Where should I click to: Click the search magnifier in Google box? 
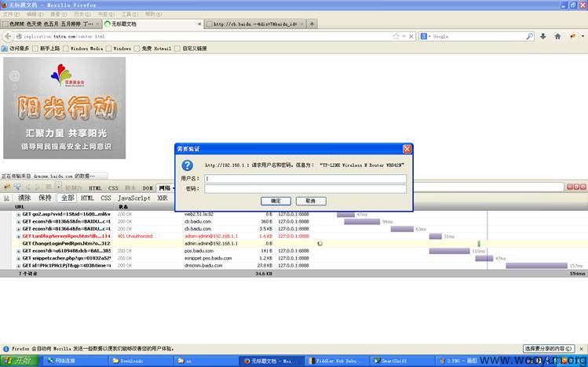pyautogui.click(x=529, y=36)
